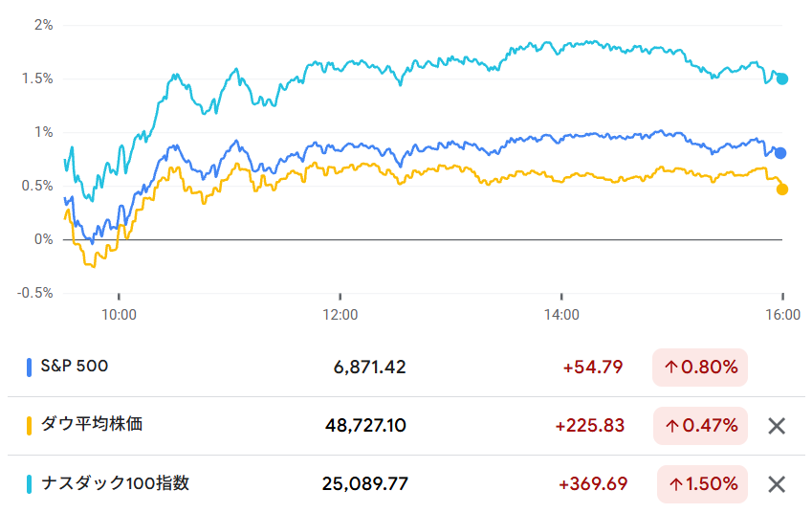The image size is (812, 513).
Task: Open the ナスダック100指数 index row
Action: [x=114, y=483]
